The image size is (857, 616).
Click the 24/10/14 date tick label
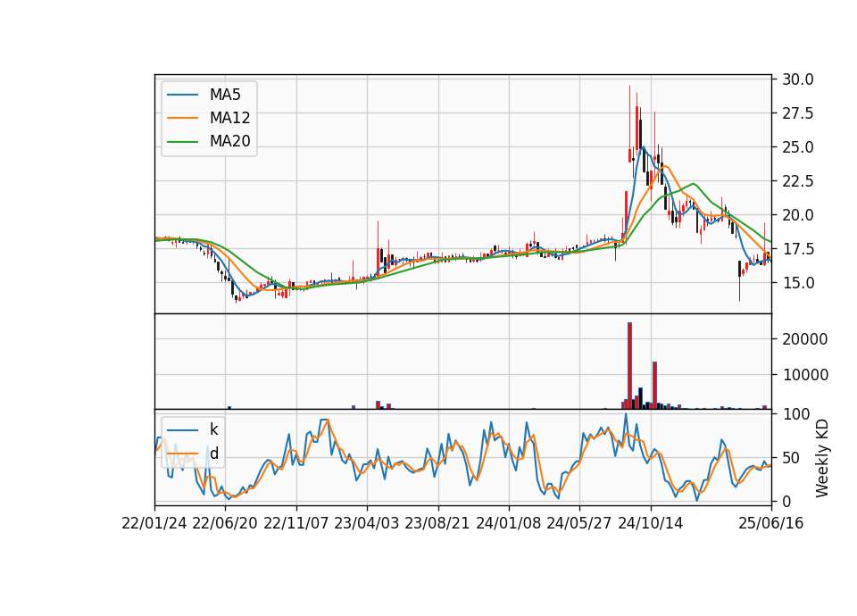(x=651, y=524)
